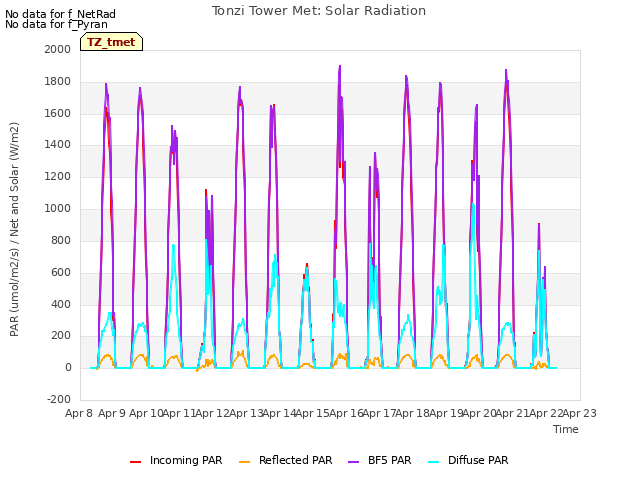
Task: Click the y-axis tick 1600
Action: click(58, 113)
